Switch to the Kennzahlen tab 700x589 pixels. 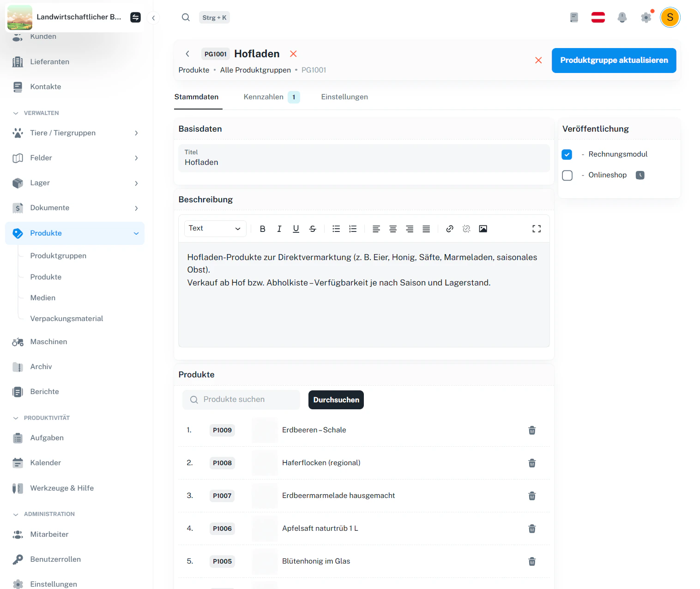point(272,97)
